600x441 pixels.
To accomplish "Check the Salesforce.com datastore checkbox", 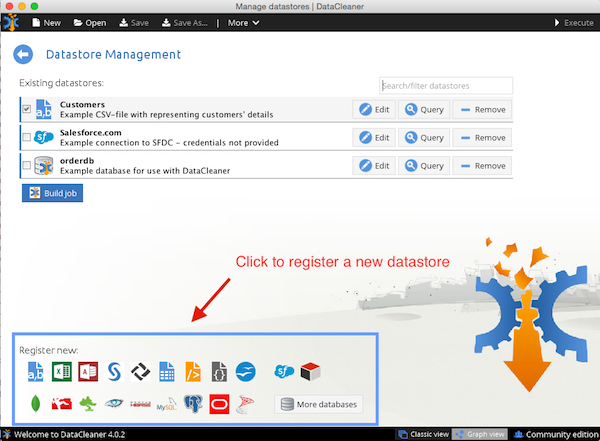I will [26, 137].
